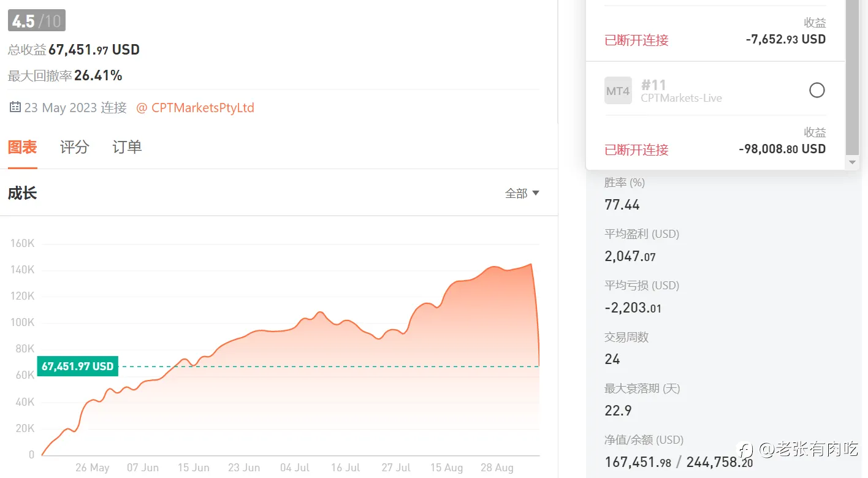The image size is (868, 478).
Task: Open the 全部 time range dropdown
Action: 522,193
